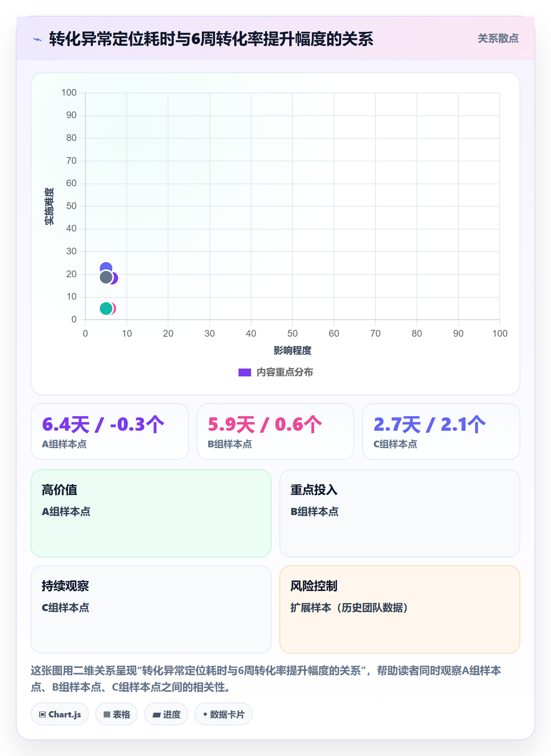Select the orange 风险控制 quadrant card
The width and height of the screenshot is (551, 756).
(400, 610)
